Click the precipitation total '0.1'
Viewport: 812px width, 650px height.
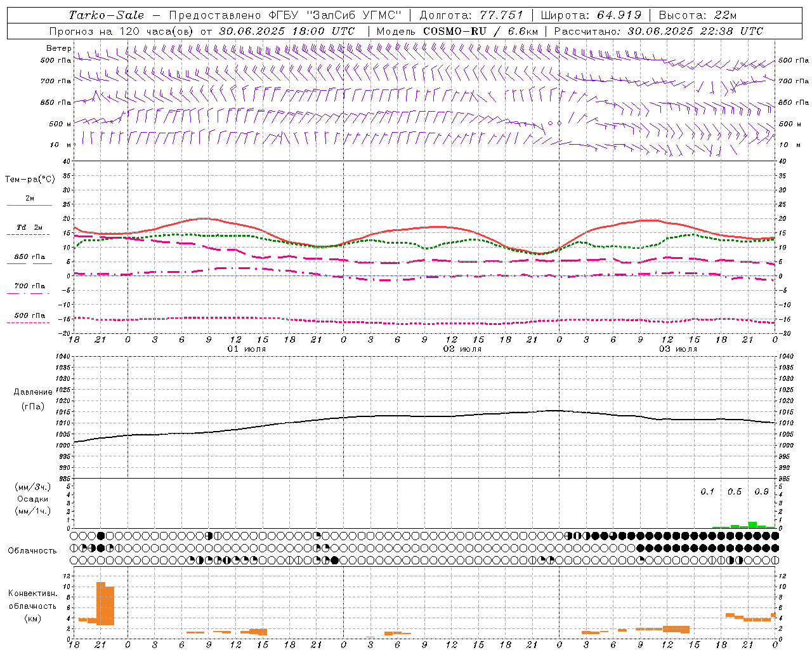coord(707,492)
